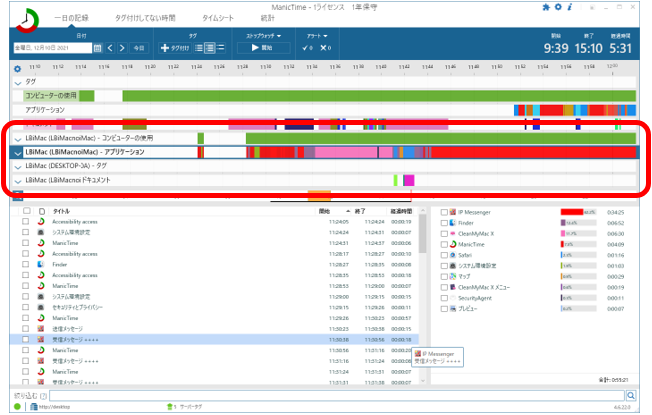The width and height of the screenshot is (652, 415).
Task: Click the plus Tag-add (タグ付け) button
Action: click(x=175, y=48)
